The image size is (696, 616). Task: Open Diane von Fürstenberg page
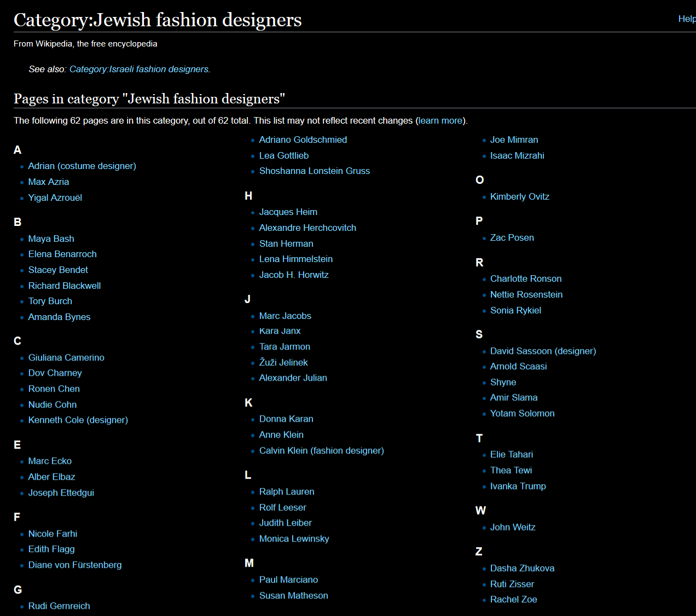(75, 565)
